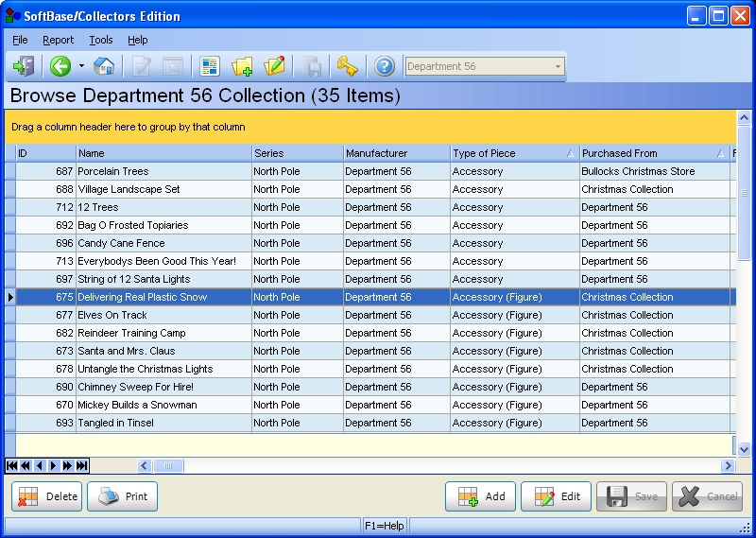Click the browse grid view toolbar icon

pyautogui.click(x=210, y=66)
